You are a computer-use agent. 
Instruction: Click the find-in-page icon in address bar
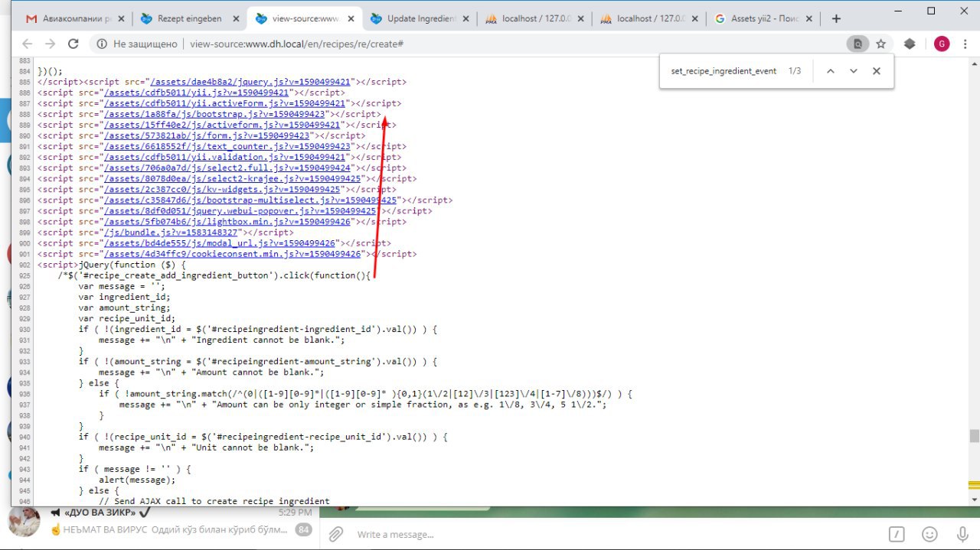[x=857, y=44]
